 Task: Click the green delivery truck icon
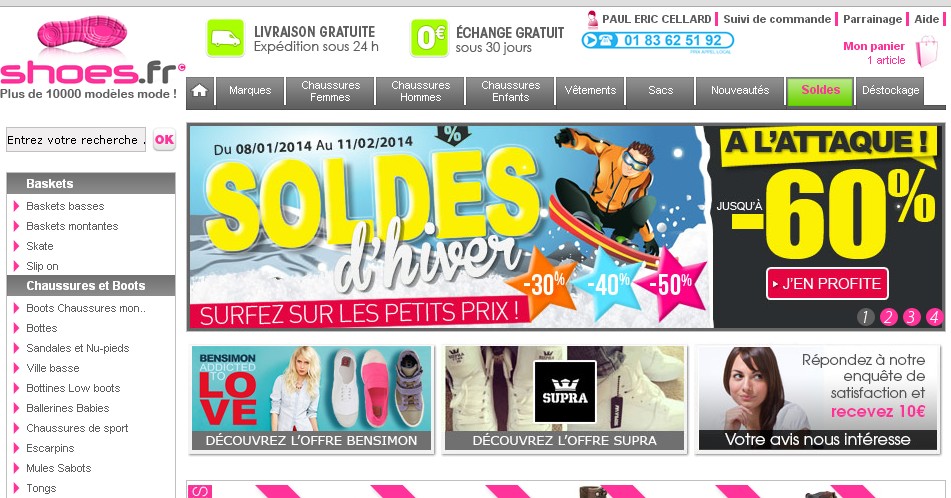pos(224,38)
